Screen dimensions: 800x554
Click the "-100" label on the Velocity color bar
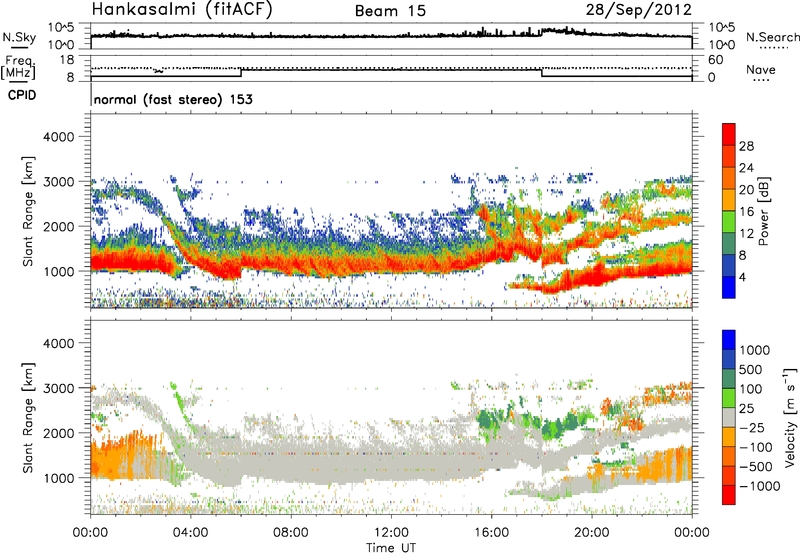coord(755,447)
